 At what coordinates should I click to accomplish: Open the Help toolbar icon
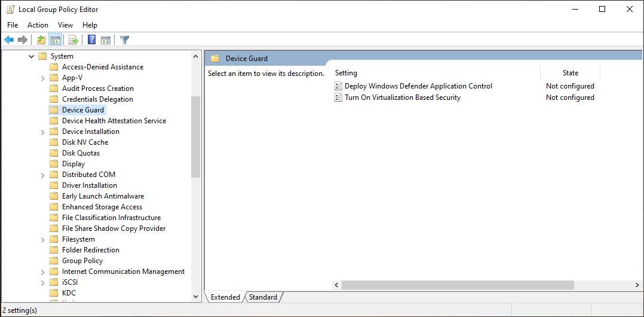(x=92, y=40)
